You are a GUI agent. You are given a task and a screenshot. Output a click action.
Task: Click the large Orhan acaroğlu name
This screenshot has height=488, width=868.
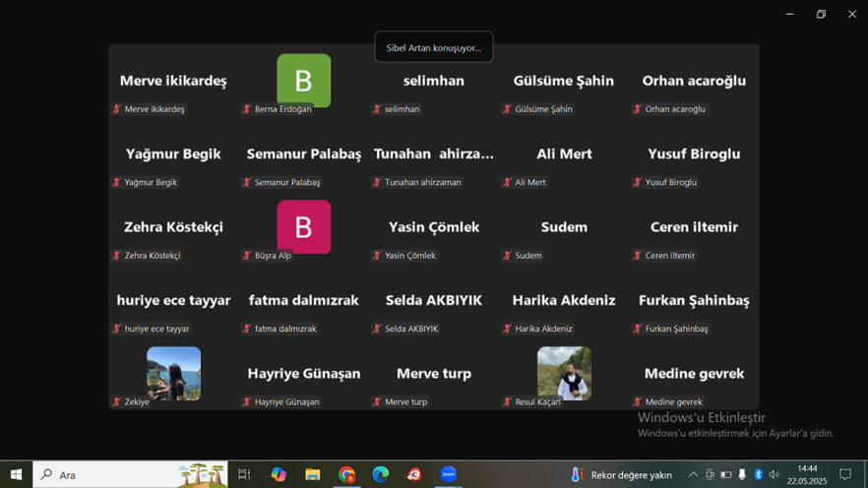click(x=694, y=81)
